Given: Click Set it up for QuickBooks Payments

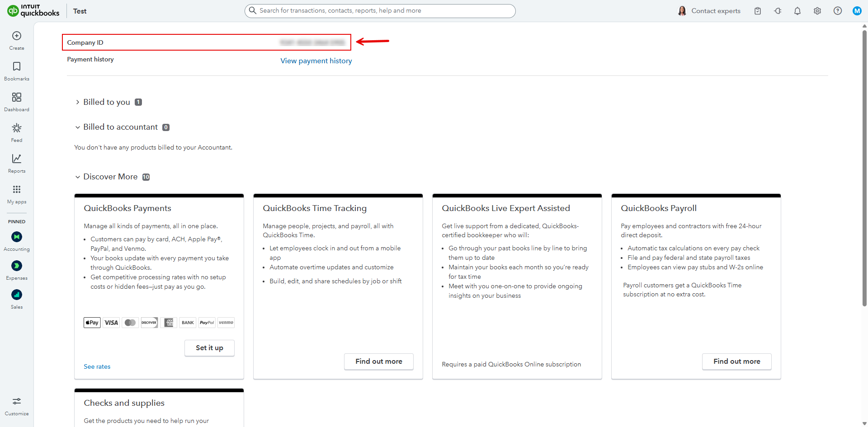Looking at the screenshot, I should tap(209, 348).
